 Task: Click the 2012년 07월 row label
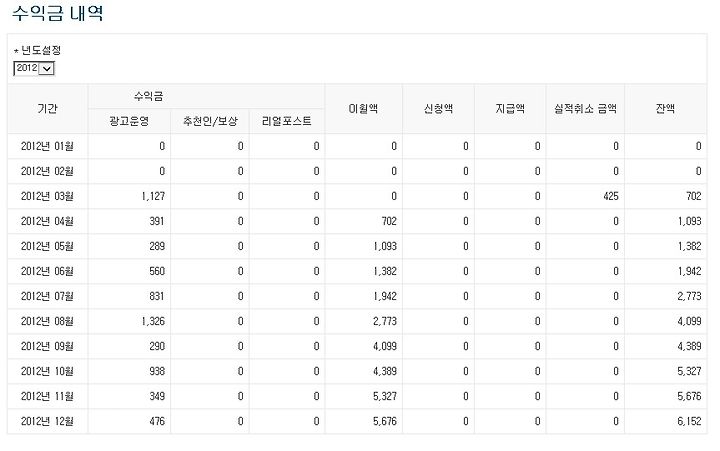tap(47, 296)
